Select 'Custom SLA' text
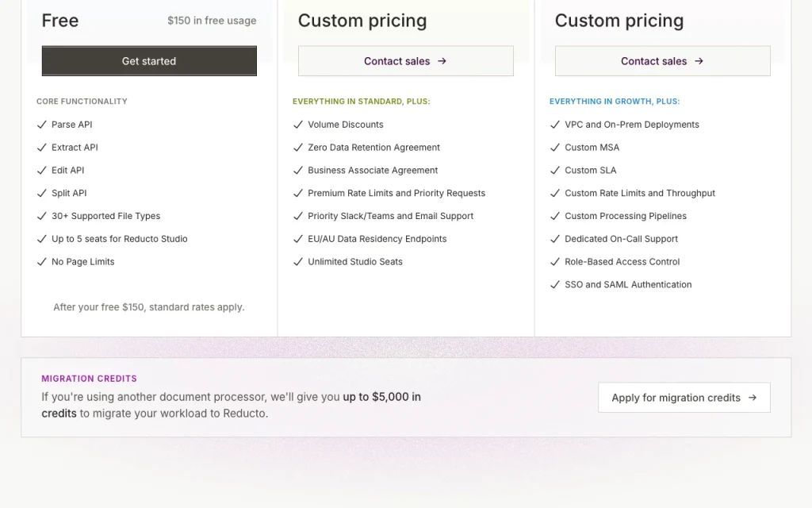The image size is (812, 508). [x=590, y=170]
